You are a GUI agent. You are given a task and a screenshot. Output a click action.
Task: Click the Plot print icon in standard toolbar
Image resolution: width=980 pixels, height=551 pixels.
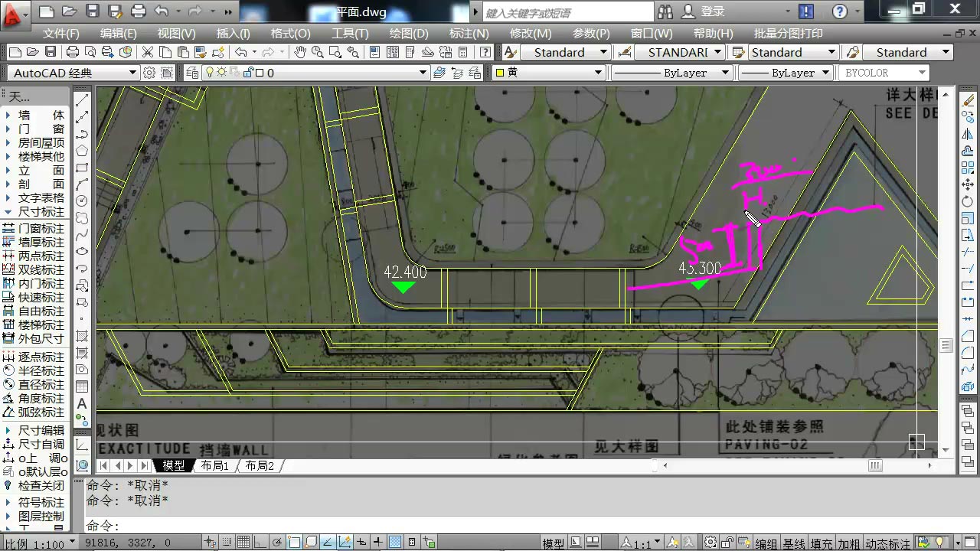pos(72,52)
